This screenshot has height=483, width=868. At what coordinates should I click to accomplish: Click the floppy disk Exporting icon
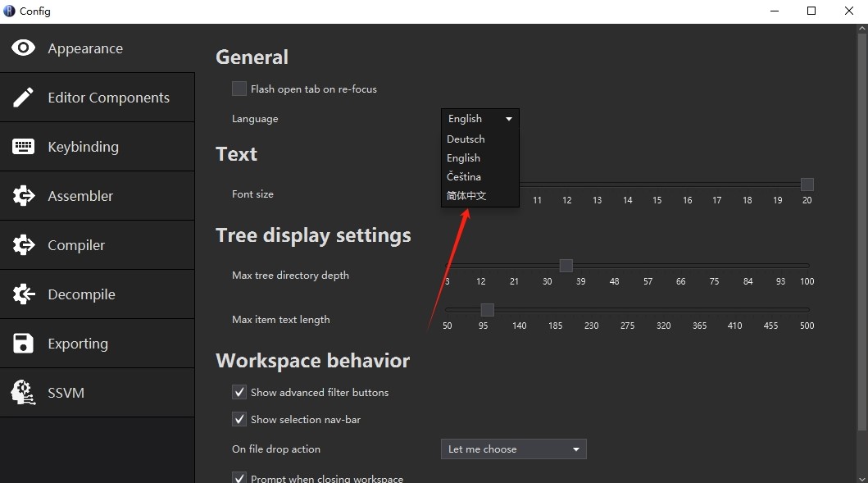(24, 344)
